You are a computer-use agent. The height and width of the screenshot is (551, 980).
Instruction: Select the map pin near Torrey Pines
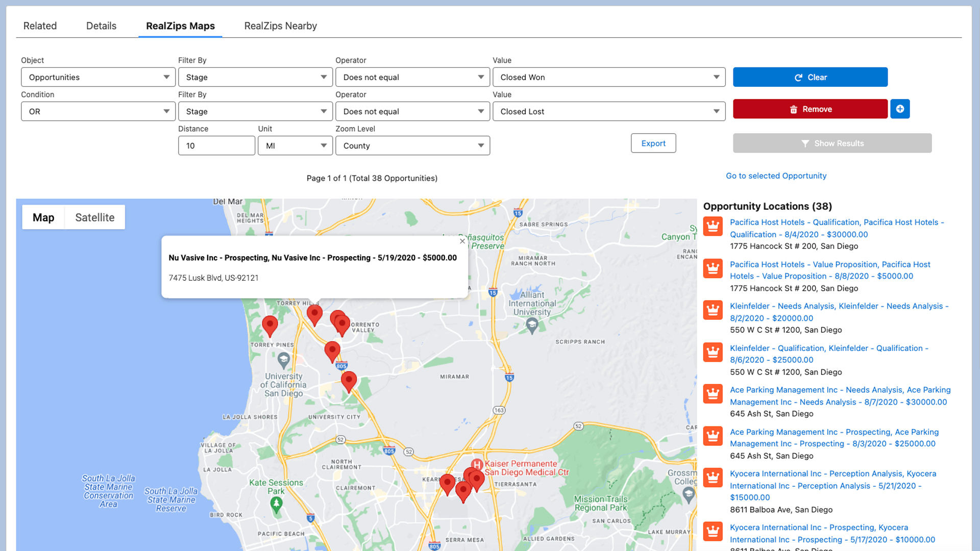[x=270, y=325]
